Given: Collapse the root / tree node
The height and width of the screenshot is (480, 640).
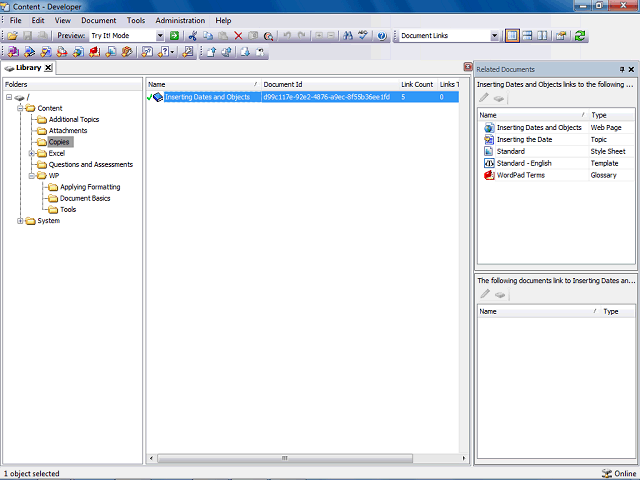Looking at the screenshot, I should click(9, 97).
